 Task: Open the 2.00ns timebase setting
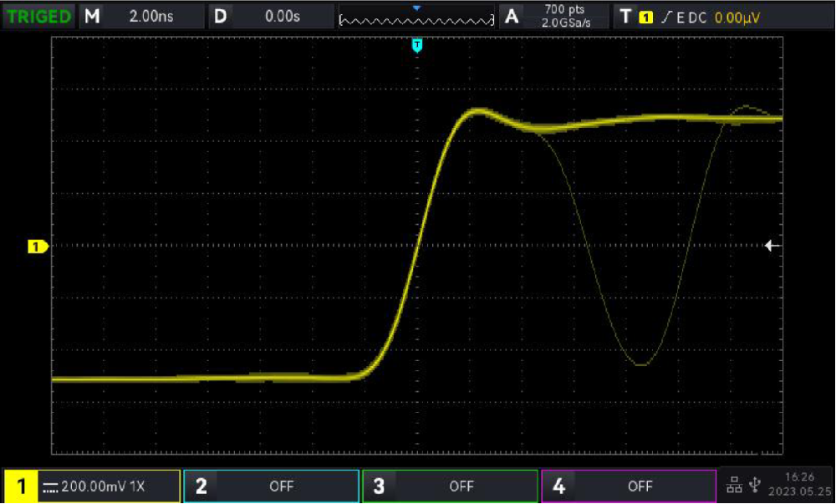point(151,16)
